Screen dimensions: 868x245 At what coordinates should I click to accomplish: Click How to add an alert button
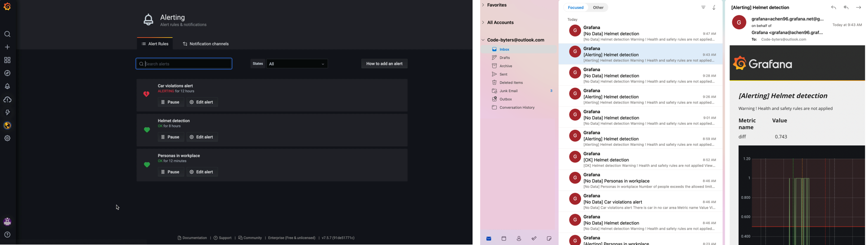point(384,64)
